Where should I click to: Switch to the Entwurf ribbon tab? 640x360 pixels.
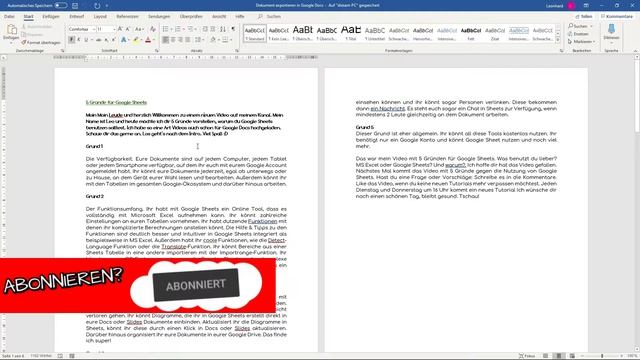pyautogui.click(x=76, y=16)
